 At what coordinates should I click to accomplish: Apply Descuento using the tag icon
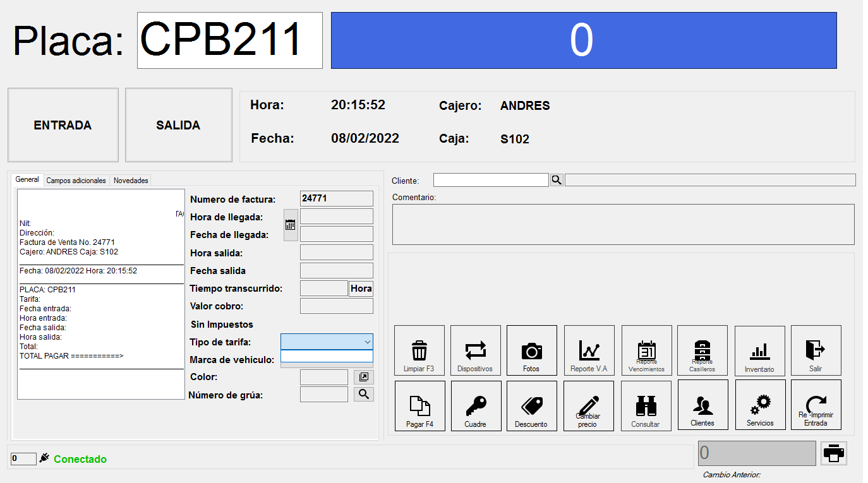531,405
